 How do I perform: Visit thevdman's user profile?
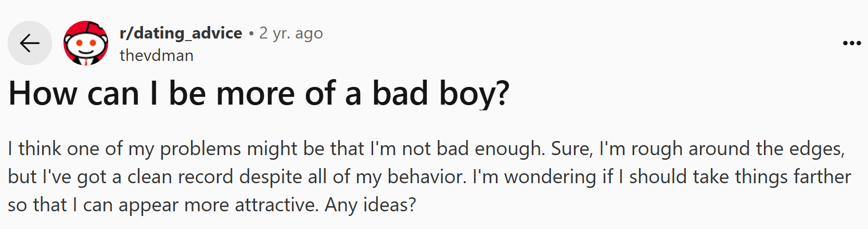point(157,55)
